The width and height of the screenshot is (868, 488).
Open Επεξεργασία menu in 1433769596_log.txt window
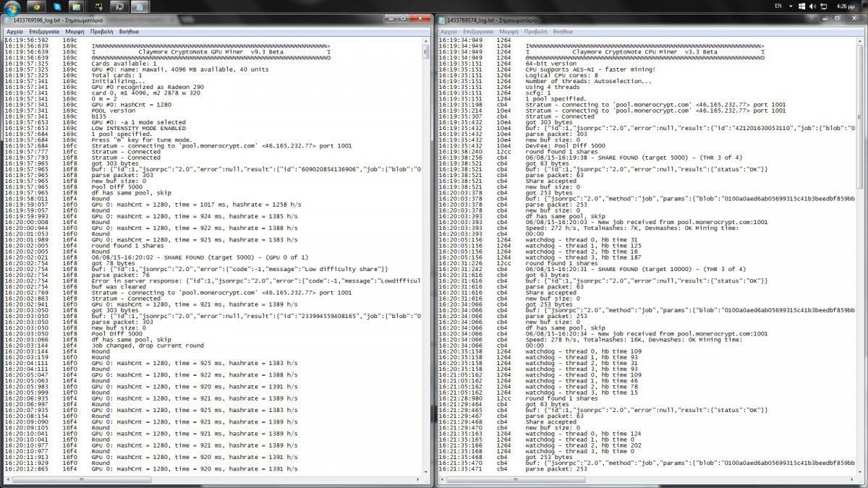pos(44,32)
